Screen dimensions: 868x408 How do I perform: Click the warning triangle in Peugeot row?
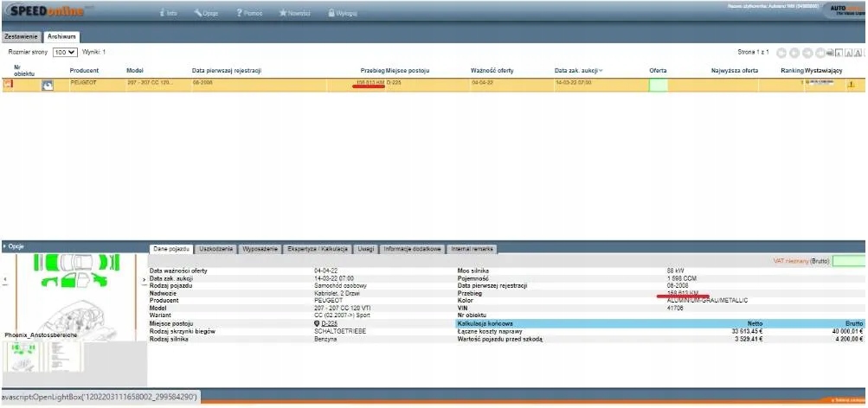point(851,85)
